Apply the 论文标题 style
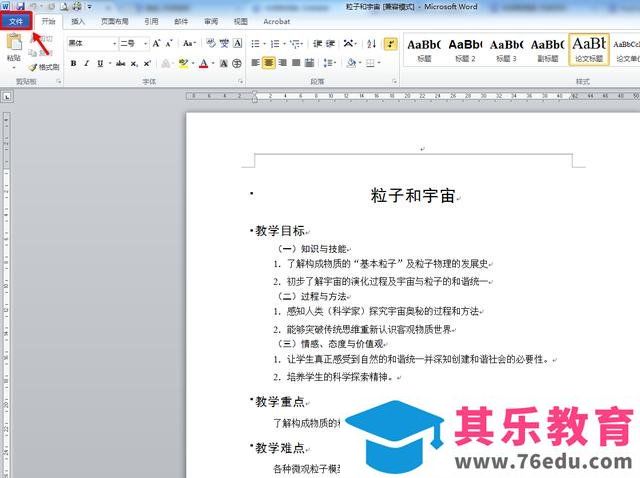Image resolution: width=640 pixels, height=478 pixels. [x=589, y=50]
